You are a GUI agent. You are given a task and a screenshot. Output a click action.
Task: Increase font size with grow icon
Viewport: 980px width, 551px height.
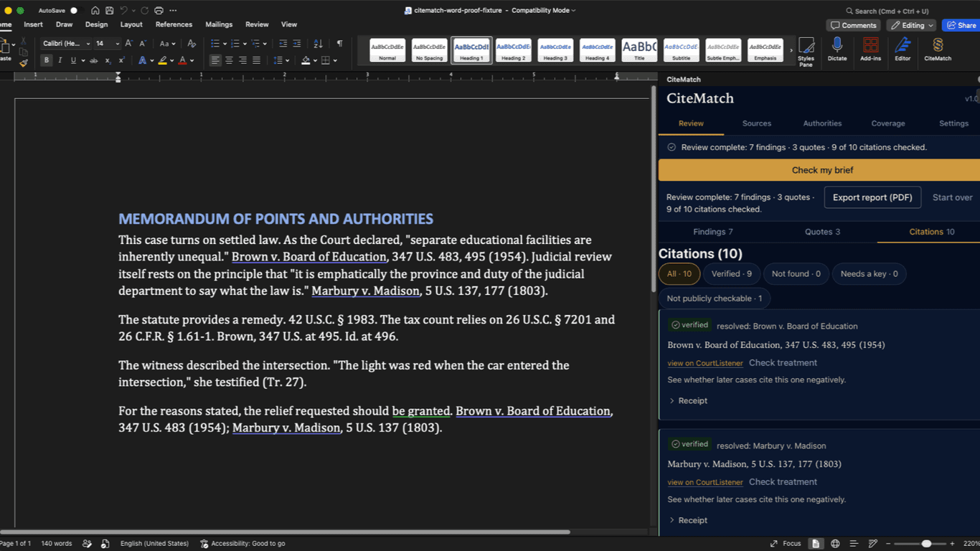[x=129, y=44]
